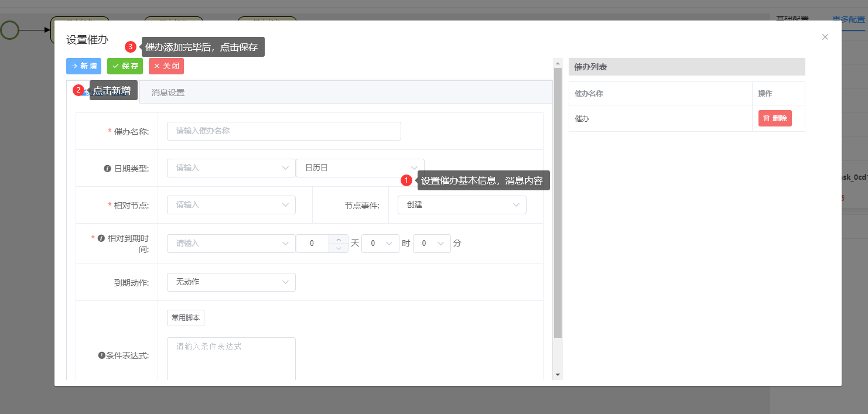Expand the 相对节点 dropdown
This screenshot has width=868, height=414.
[231, 205]
